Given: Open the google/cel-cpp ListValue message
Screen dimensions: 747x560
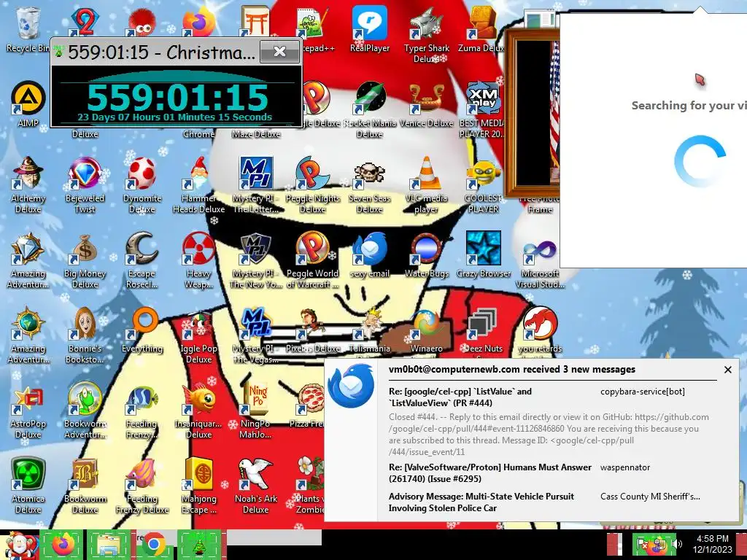Looking at the screenshot, I should click(460, 397).
